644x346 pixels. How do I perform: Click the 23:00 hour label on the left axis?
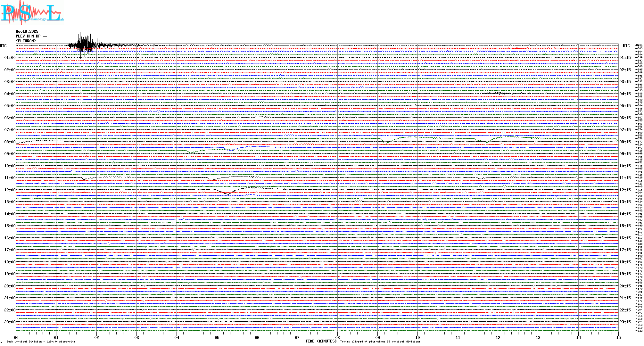tap(10, 322)
